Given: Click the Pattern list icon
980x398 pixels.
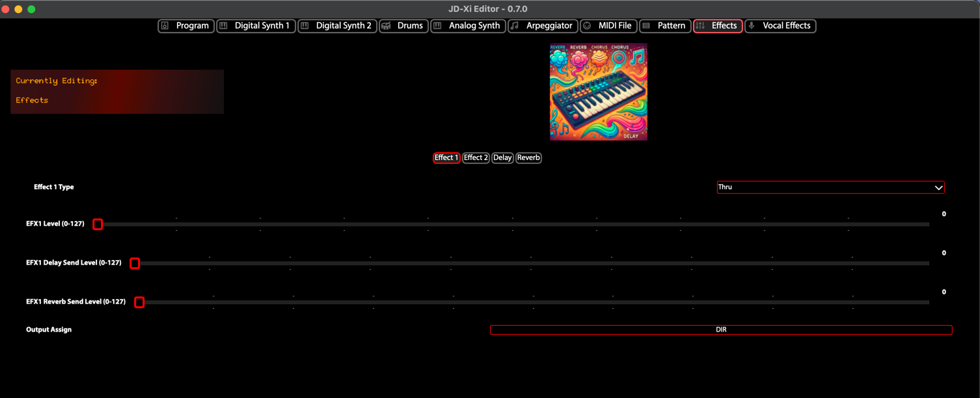Looking at the screenshot, I should point(647,26).
